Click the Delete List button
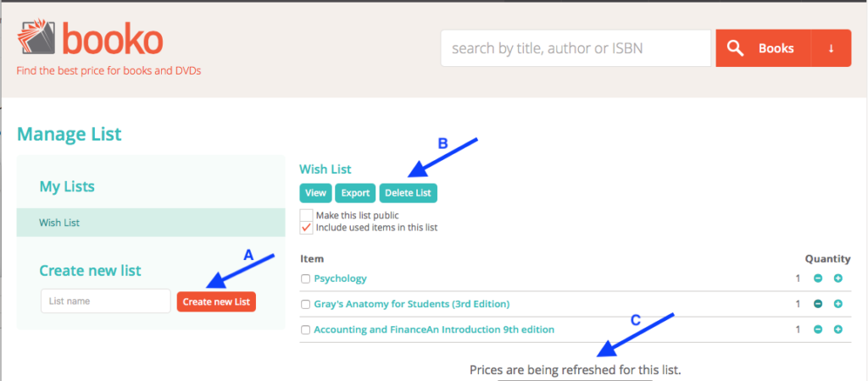Screen dimensions: 868x381 [x=408, y=193]
